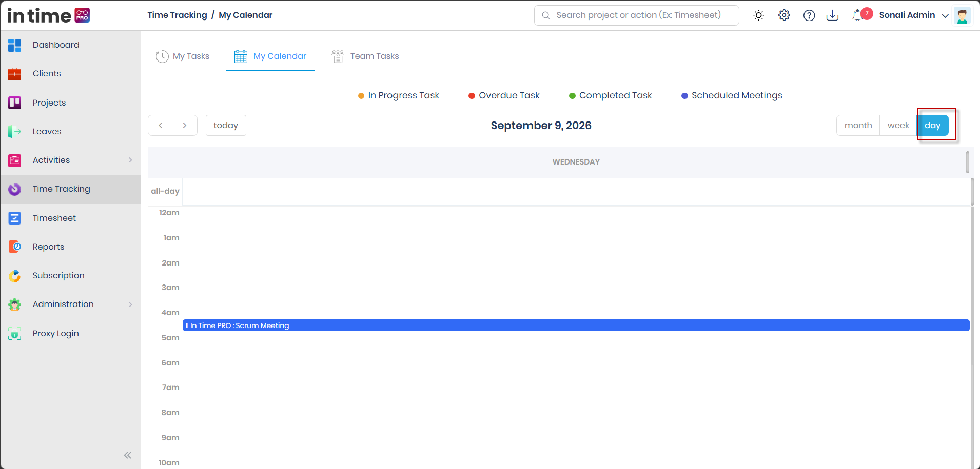Click the download icon in header
Image resolution: width=980 pixels, height=469 pixels.
click(832, 15)
